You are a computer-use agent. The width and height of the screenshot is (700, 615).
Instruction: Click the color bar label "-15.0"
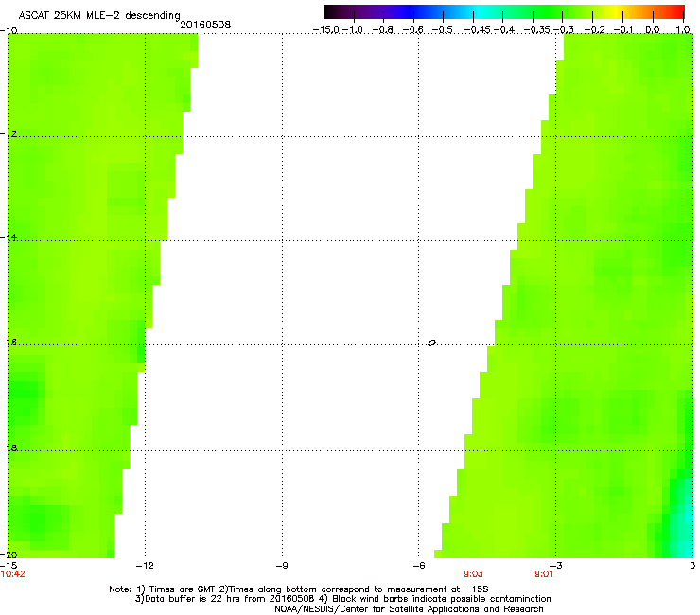326,30
